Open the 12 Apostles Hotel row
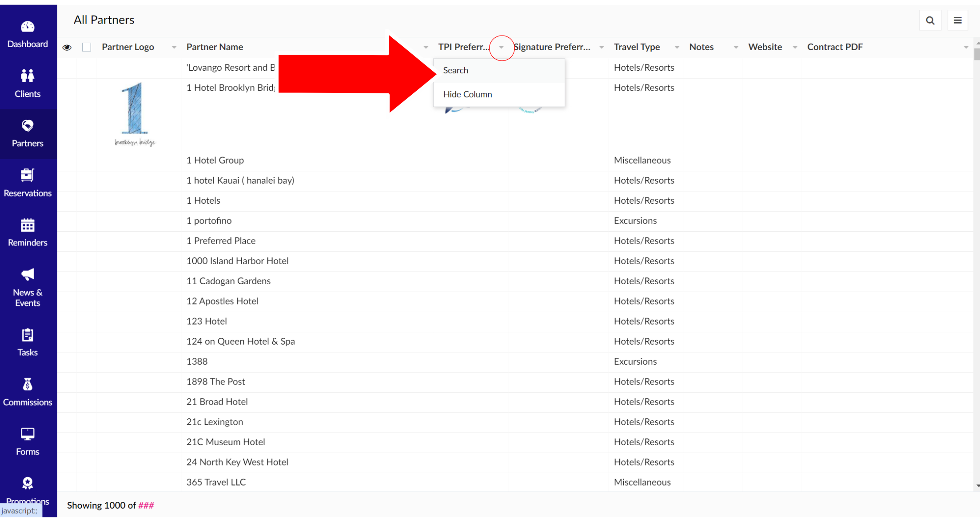This screenshot has width=980, height=522. (x=222, y=301)
